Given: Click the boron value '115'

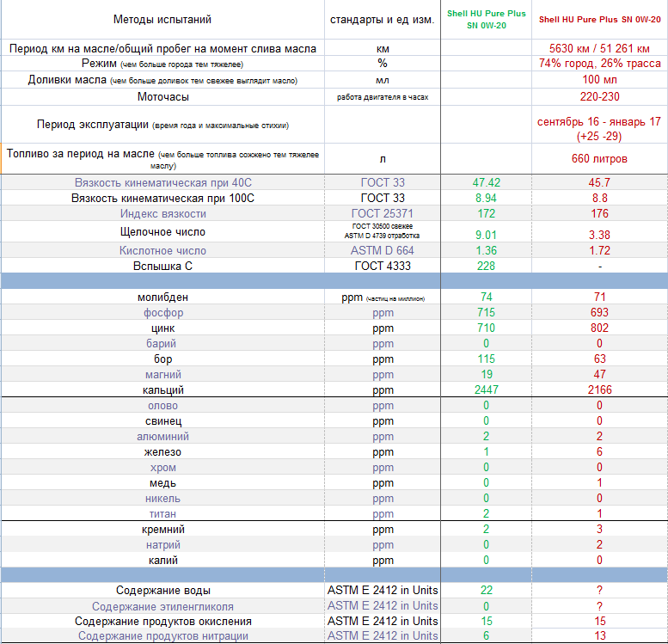Looking at the screenshot, I should (x=486, y=359).
